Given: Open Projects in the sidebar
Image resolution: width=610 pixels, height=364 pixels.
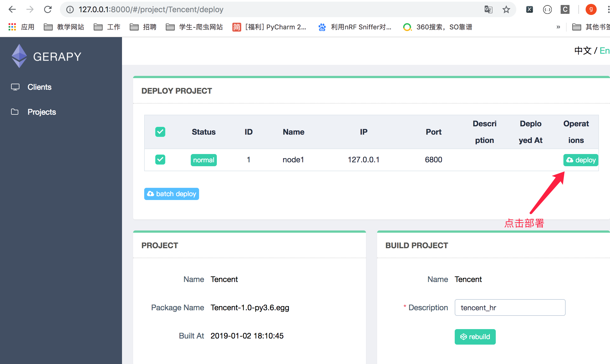Looking at the screenshot, I should [42, 112].
